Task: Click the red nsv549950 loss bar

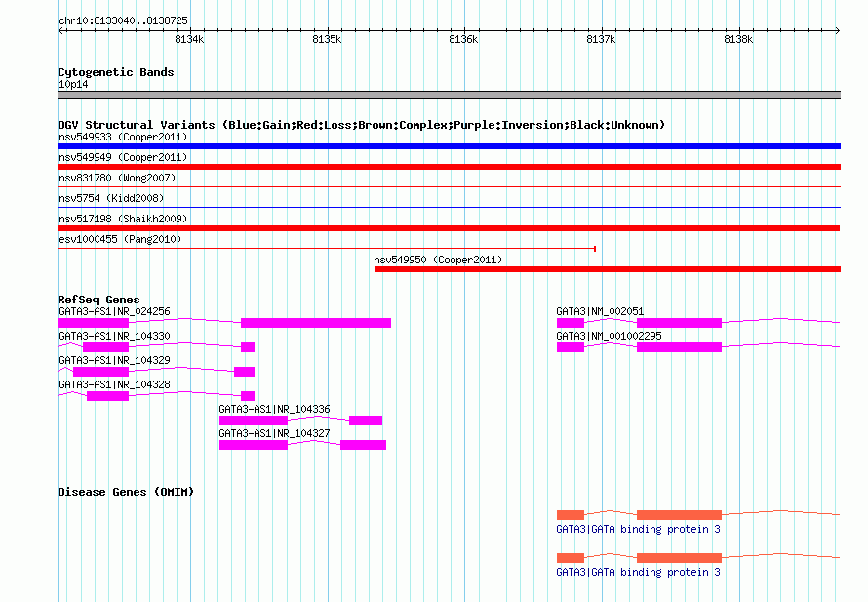Action: click(608, 269)
